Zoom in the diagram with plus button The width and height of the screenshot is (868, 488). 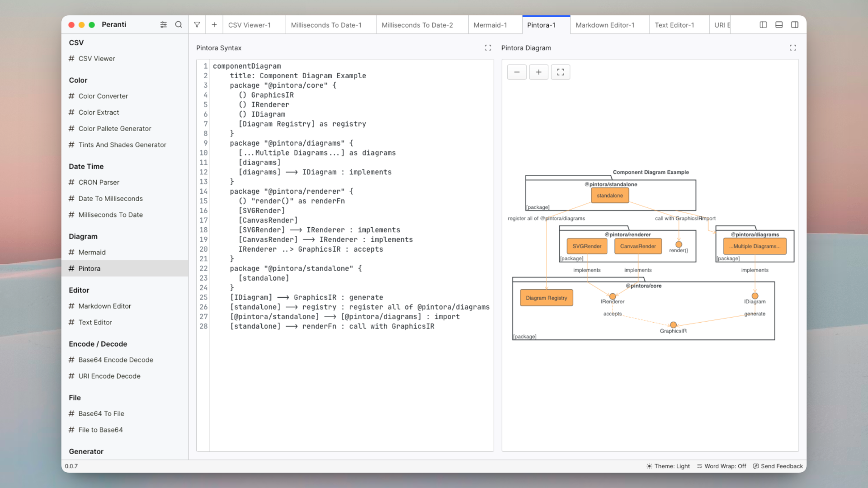(539, 72)
